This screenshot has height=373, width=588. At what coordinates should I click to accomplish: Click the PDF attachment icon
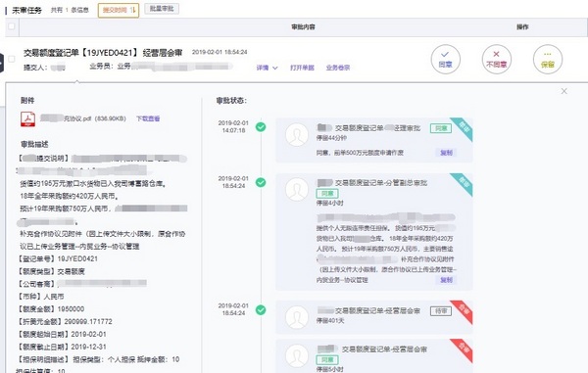coord(27,119)
